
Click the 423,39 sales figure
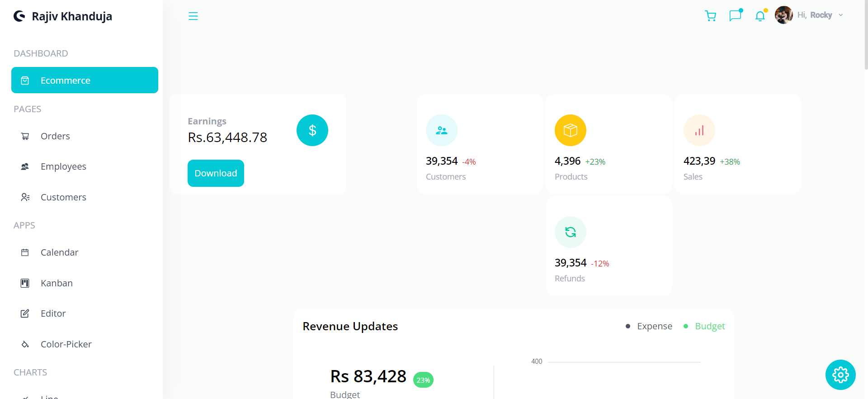click(699, 161)
